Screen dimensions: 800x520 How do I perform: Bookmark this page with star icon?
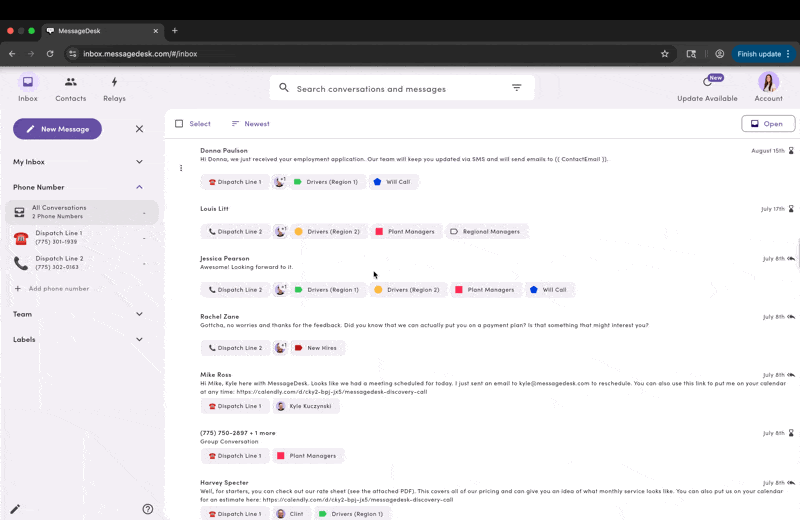[x=664, y=54]
